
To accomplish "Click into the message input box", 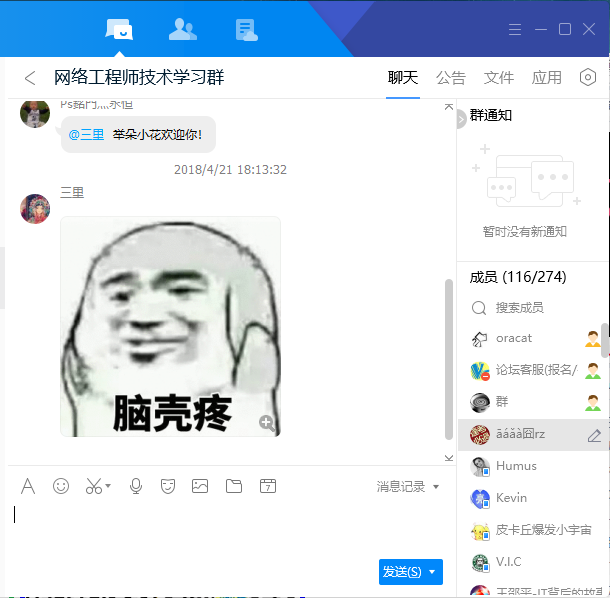I will click(x=231, y=529).
